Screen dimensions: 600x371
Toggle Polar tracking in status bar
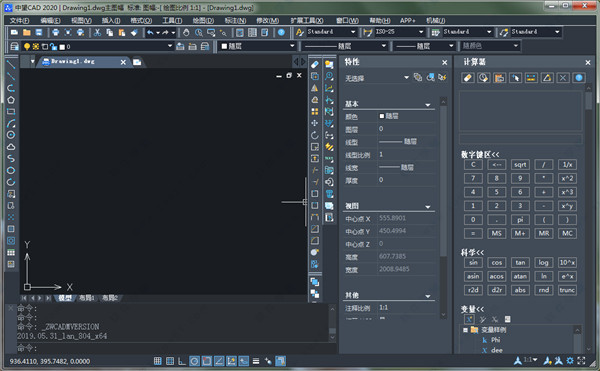coord(194,361)
